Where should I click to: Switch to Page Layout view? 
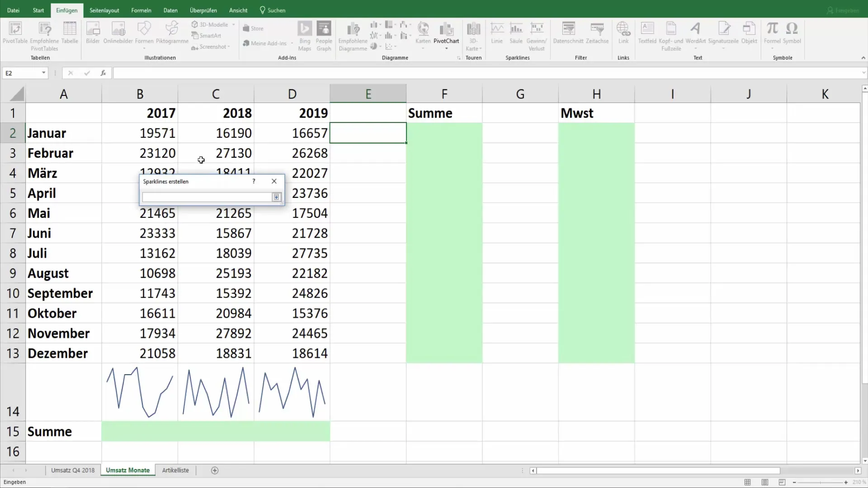click(x=765, y=482)
